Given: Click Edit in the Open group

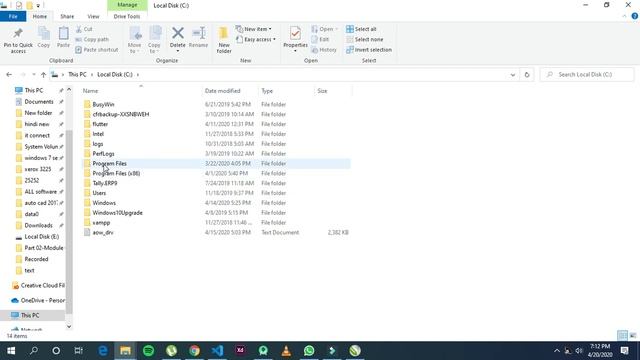Looking at the screenshot, I should [x=320, y=39].
